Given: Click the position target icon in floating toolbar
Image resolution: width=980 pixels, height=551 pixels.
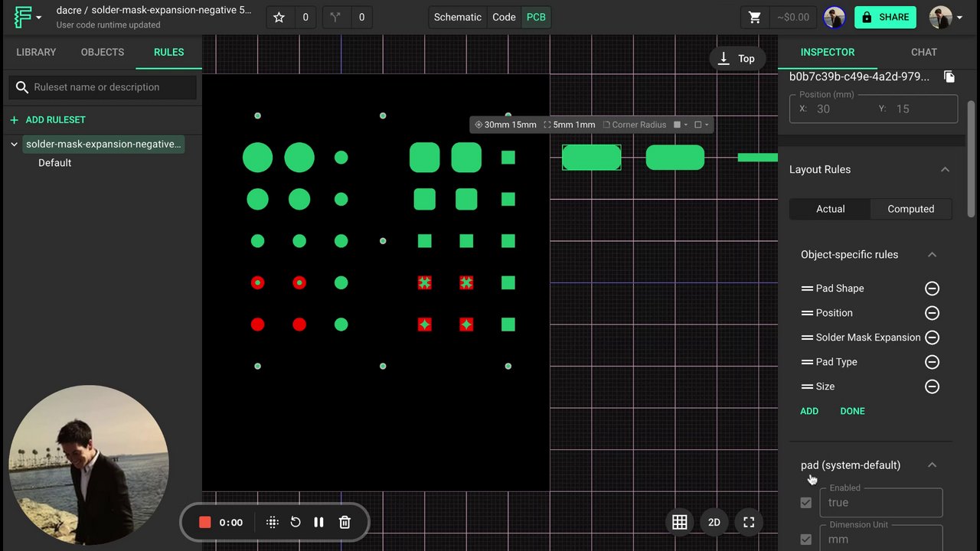Looking at the screenshot, I should click(479, 125).
